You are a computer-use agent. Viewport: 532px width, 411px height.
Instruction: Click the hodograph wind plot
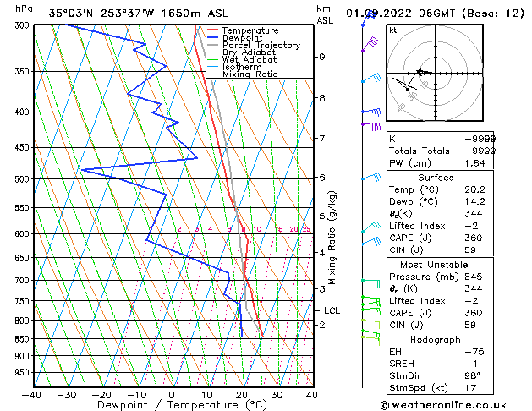click(x=435, y=73)
